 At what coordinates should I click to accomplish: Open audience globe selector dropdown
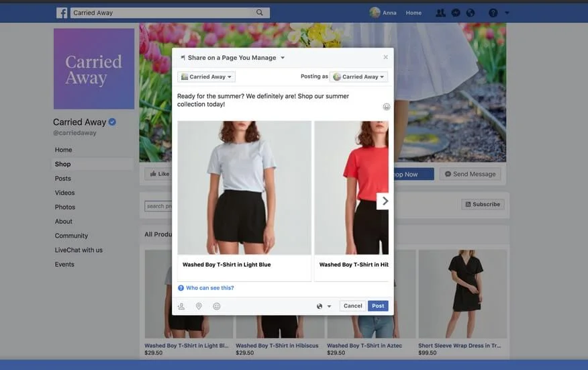click(x=324, y=306)
